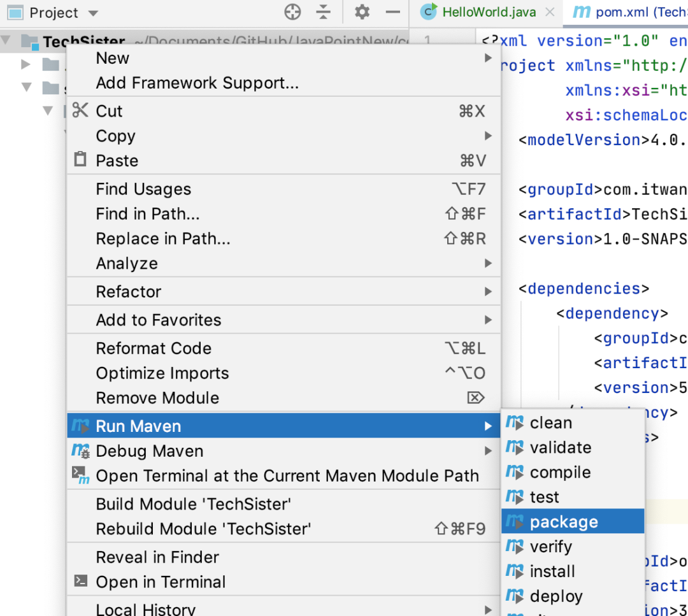Run the Maven clean goal
The image size is (688, 616).
(x=573, y=422)
